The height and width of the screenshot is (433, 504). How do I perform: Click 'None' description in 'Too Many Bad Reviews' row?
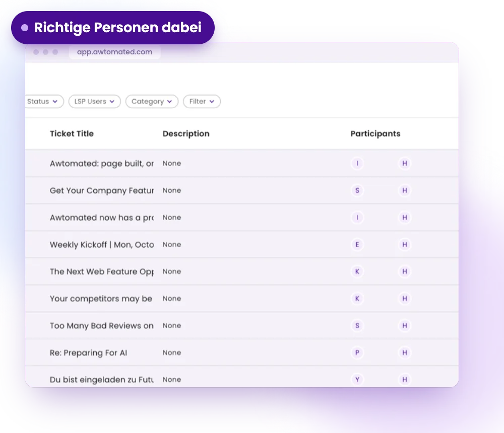click(x=172, y=325)
